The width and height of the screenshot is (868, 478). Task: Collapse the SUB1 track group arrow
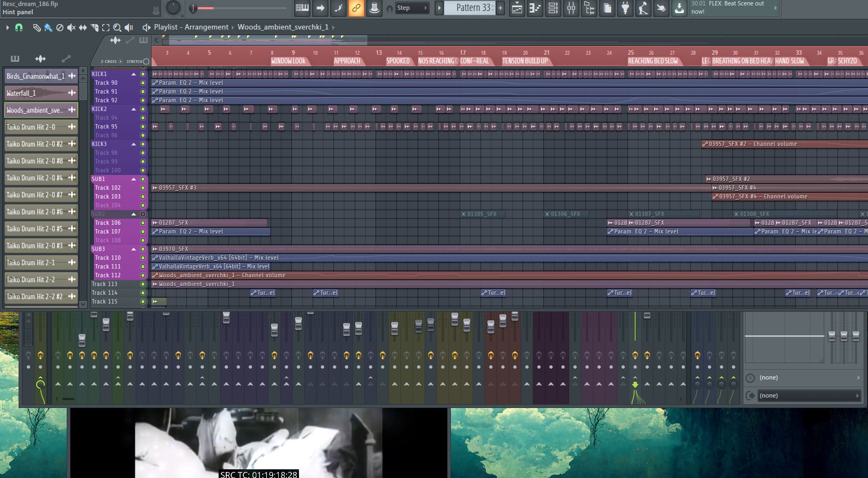tap(133, 179)
